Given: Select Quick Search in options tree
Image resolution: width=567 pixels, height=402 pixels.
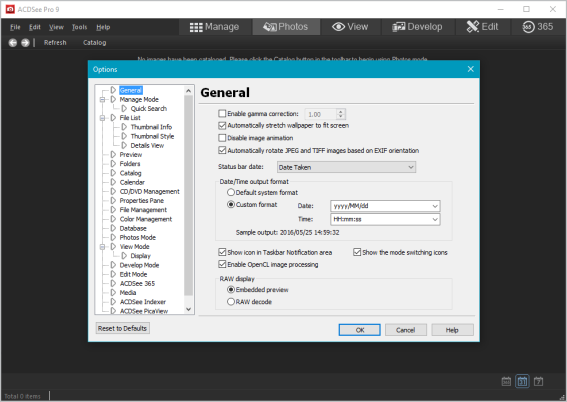Looking at the screenshot, I should pyautogui.click(x=149, y=108).
